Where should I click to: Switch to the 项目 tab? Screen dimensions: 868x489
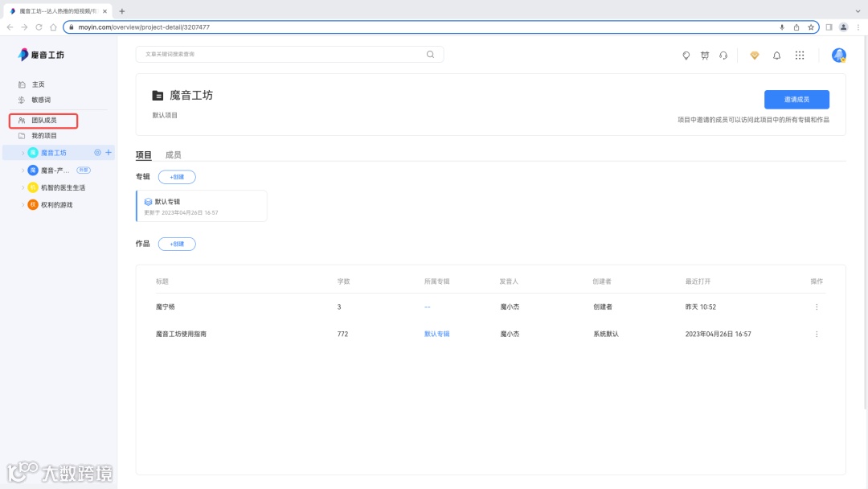pos(143,155)
